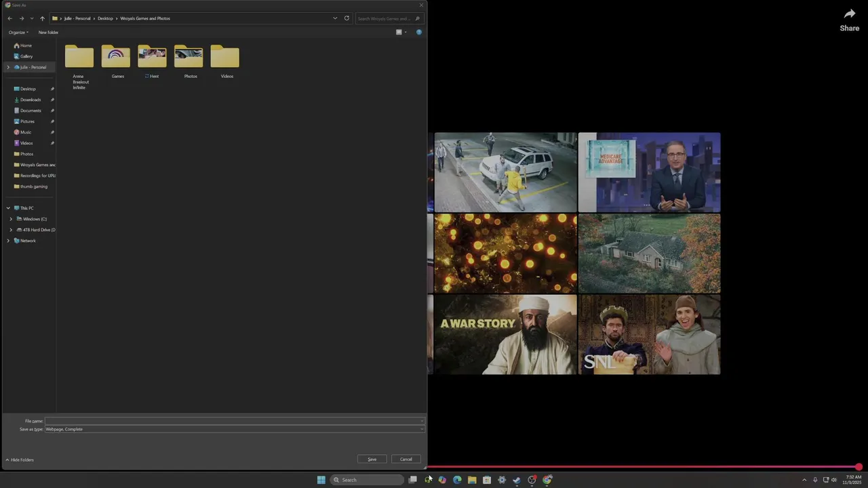The width and height of the screenshot is (868, 488).
Task: Go back in Save As dialog
Action: pos(9,18)
